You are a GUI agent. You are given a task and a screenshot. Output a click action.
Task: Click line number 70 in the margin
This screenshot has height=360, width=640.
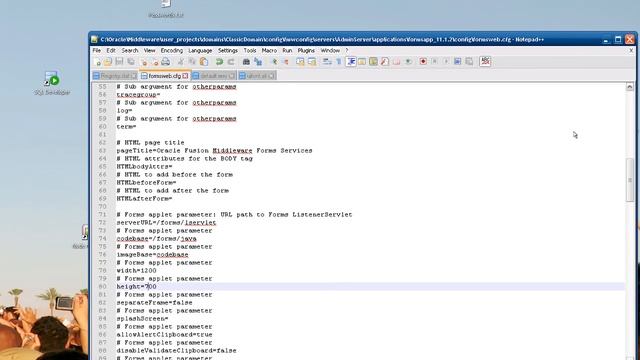pos(102,207)
